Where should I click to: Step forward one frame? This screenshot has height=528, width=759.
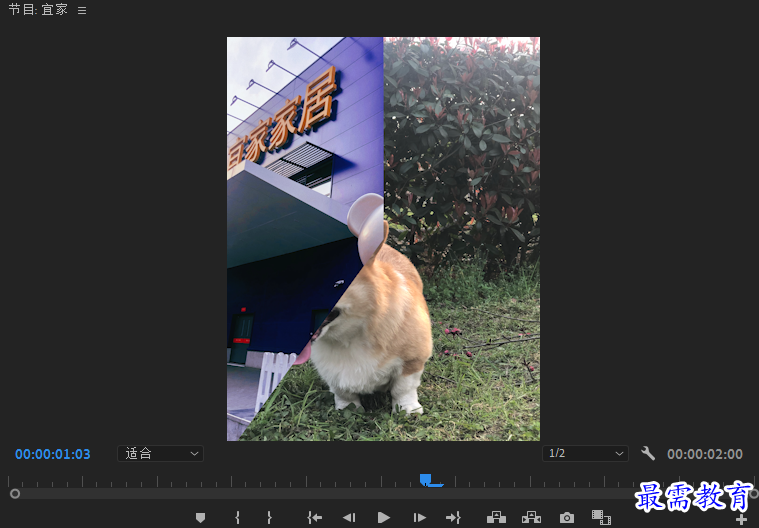[419, 517]
